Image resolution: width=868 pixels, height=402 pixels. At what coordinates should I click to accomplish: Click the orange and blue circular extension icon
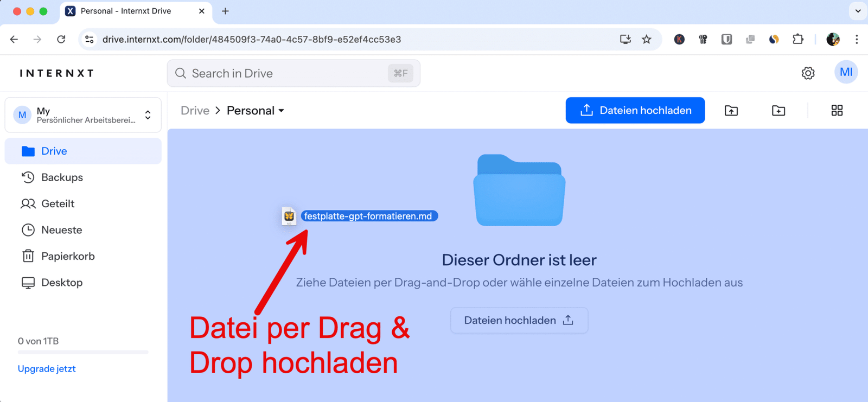click(x=774, y=39)
